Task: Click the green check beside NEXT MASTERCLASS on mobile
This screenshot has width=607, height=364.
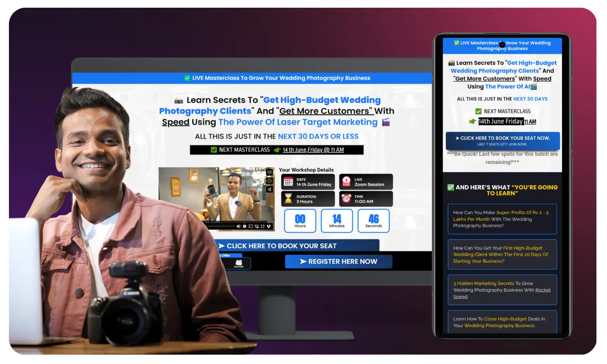Action: pos(478,111)
